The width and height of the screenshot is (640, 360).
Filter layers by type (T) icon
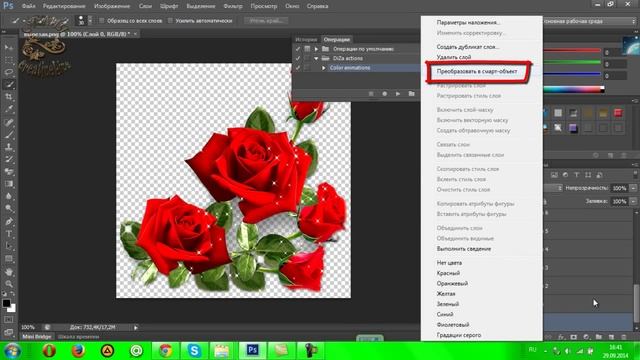coord(577,175)
